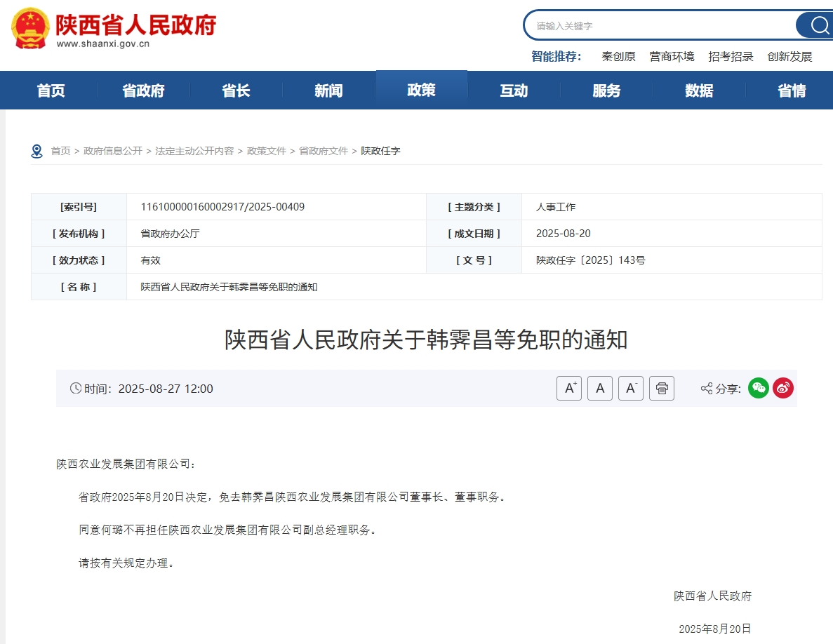Open the 省情 navigation tab
This screenshot has height=644, width=833.
pos(792,90)
